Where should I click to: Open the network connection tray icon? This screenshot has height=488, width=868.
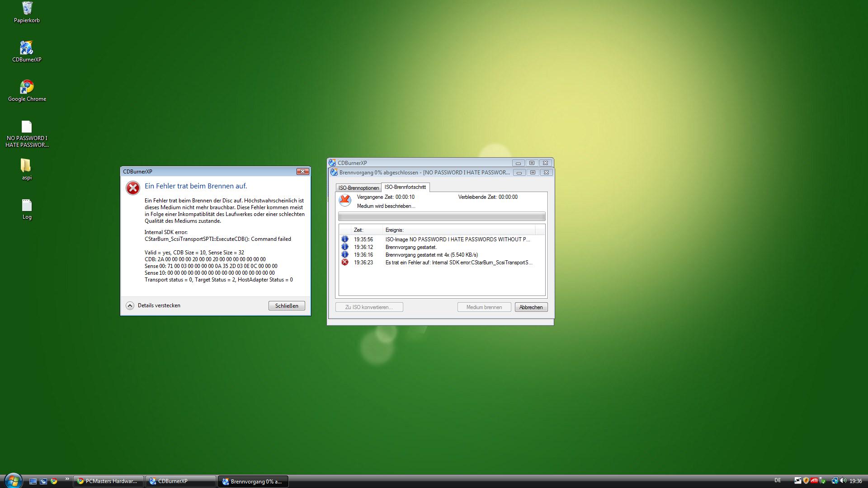pyautogui.click(x=835, y=481)
